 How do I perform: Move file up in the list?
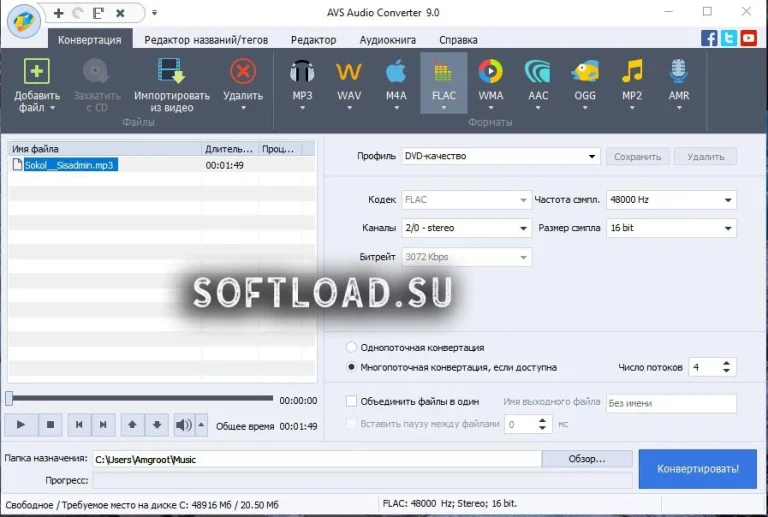(132, 424)
